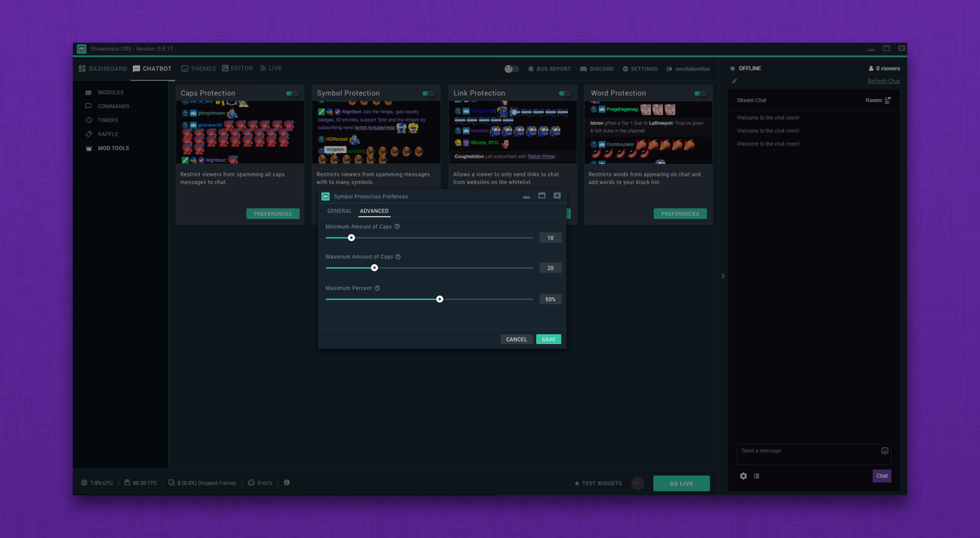Toggle the night mode switch in header
Image resolution: width=980 pixels, height=538 pixels.
tap(512, 69)
